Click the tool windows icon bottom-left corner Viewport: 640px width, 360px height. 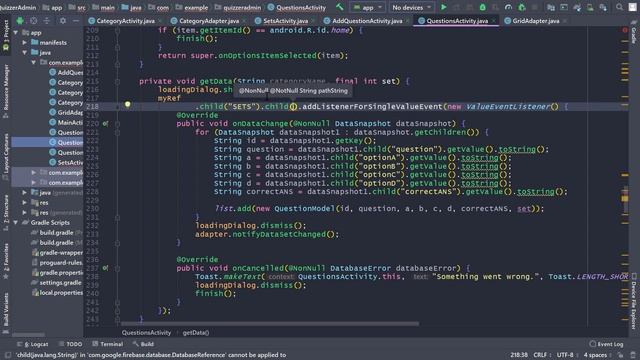point(8,355)
